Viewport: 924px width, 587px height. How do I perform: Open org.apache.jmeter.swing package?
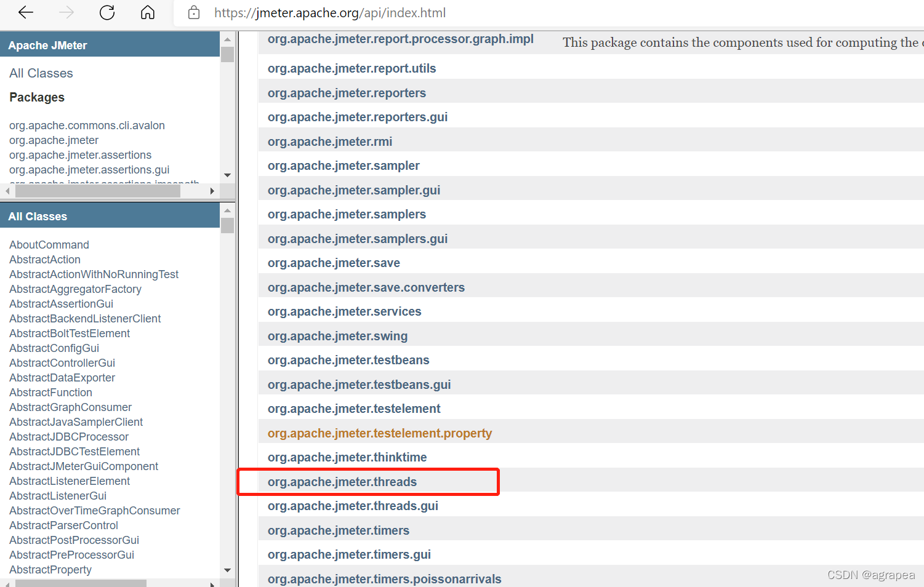pos(337,336)
